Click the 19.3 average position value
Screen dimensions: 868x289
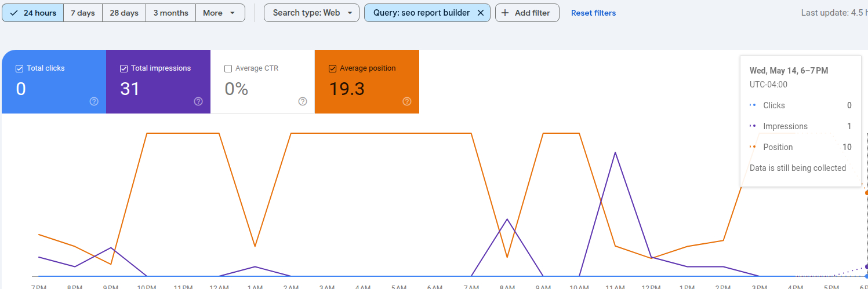click(347, 89)
